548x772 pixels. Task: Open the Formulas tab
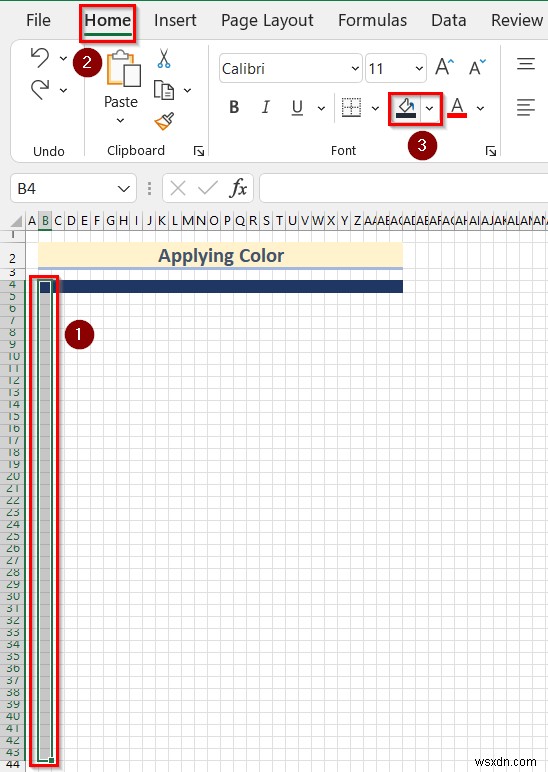click(372, 20)
